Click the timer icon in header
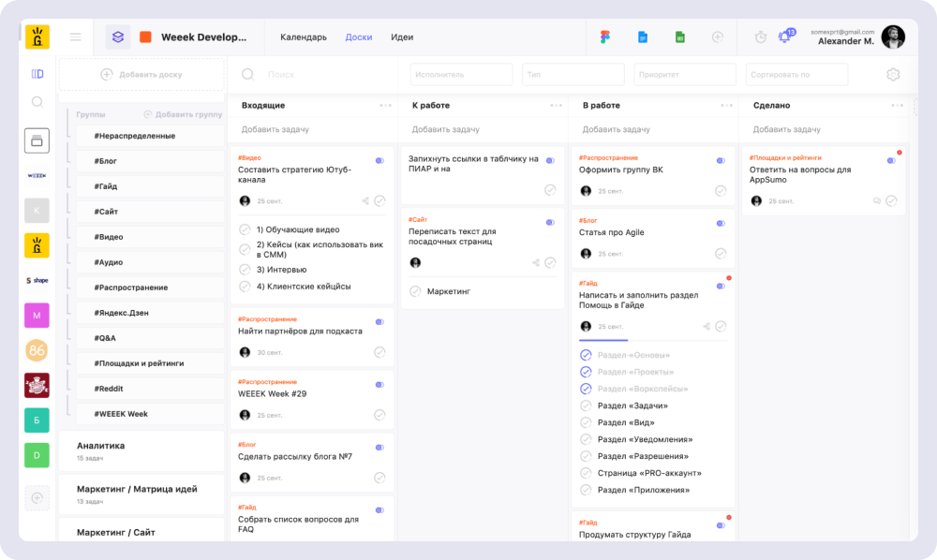This screenshot has height=560, width=937. 760,37
